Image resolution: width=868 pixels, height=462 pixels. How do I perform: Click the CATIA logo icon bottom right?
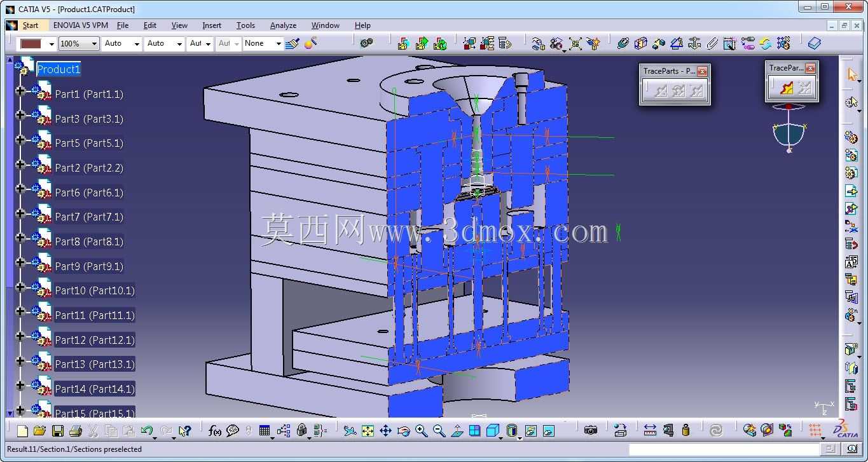click(846, 429)
